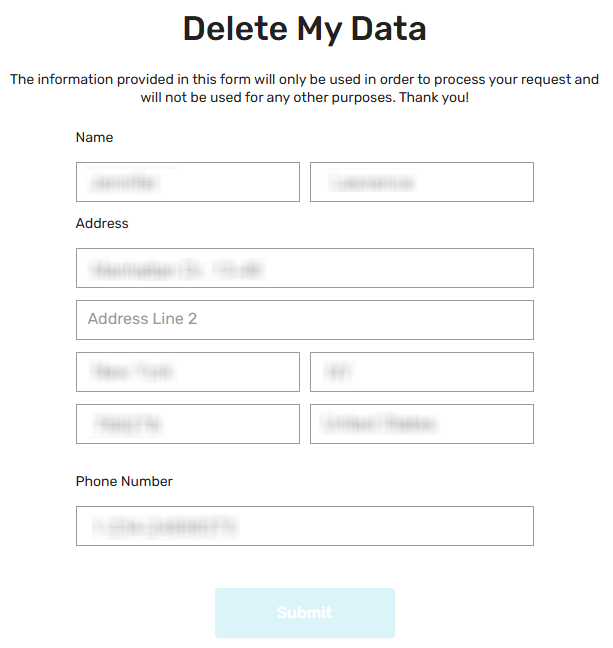Focus the country input field

pyautogui.click(x=421, y=424)
